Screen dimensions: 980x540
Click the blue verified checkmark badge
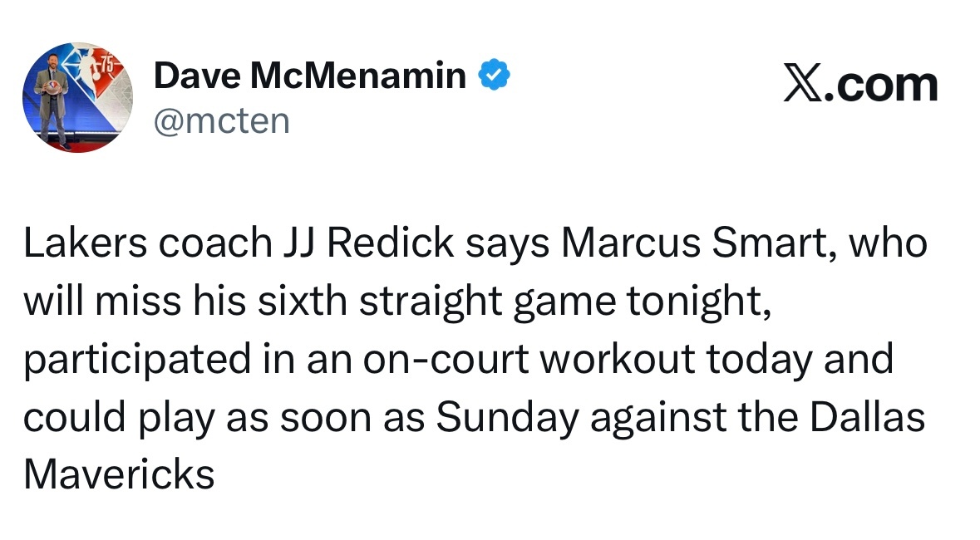pyautogui.click(x=493, y=76)
